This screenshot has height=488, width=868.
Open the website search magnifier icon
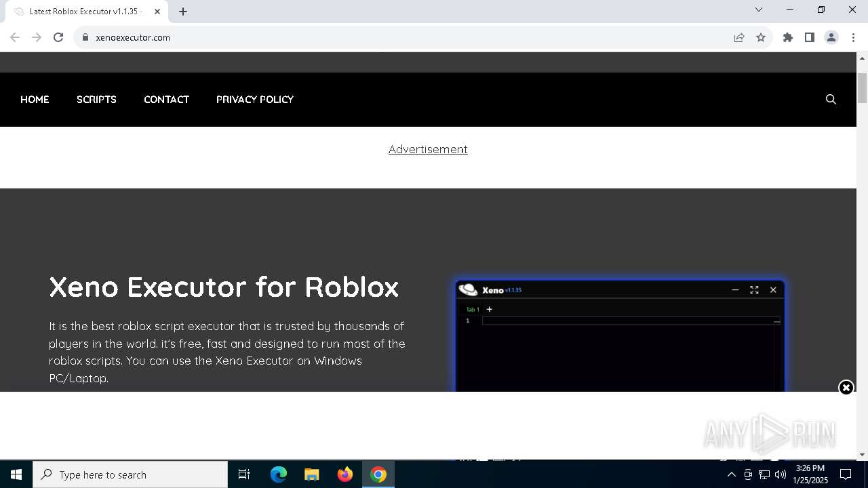(831, 100)
